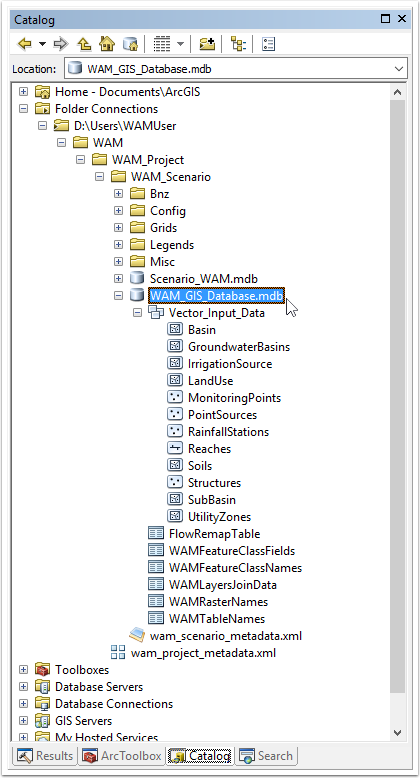Collapse the Vector_Input_Data feature dataset
Screen dimensions: 420x778
pyautogui.click(x=138, y=313)
